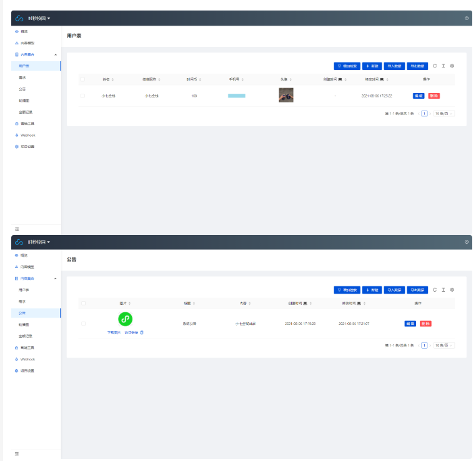Toggle the select-all checkbox in the user table
The height and width of the screenshot is (461, 476).
pos(82,79)
